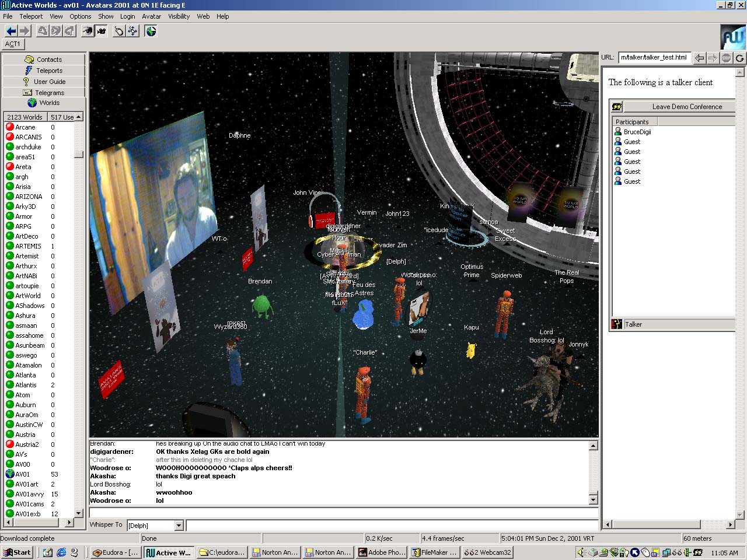The height and width of the screenshot is (560, 747).
Task: Open the Whisper To dropdown
Action: [179, 526]
